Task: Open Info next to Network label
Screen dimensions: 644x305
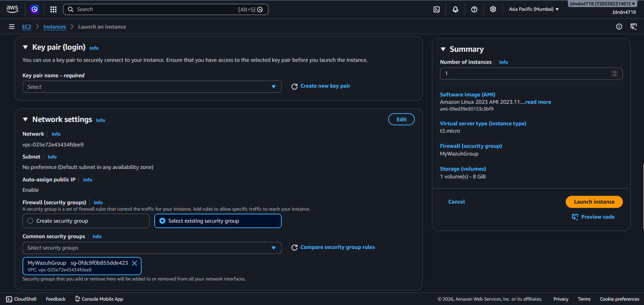Action: (x=56, y=134)
